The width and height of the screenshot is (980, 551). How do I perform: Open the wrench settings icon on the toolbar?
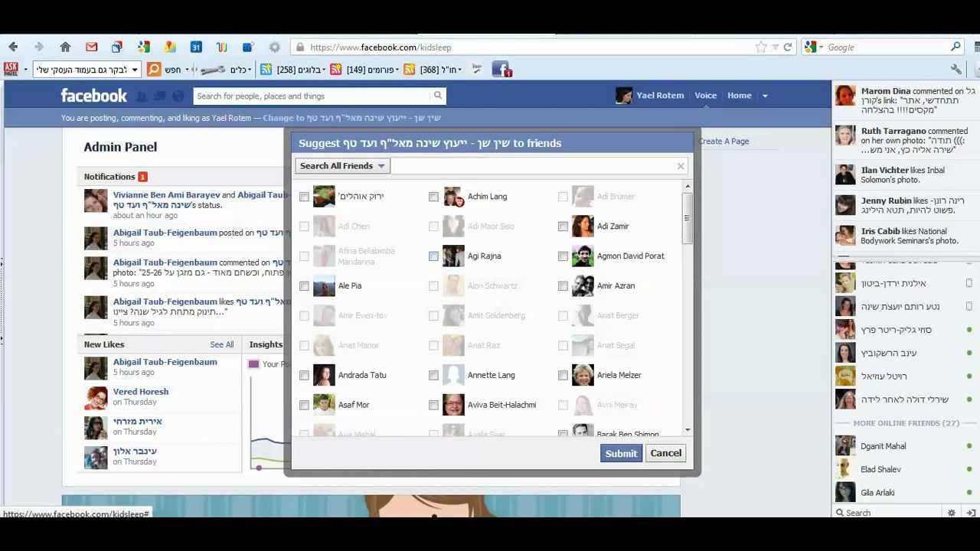956,70
